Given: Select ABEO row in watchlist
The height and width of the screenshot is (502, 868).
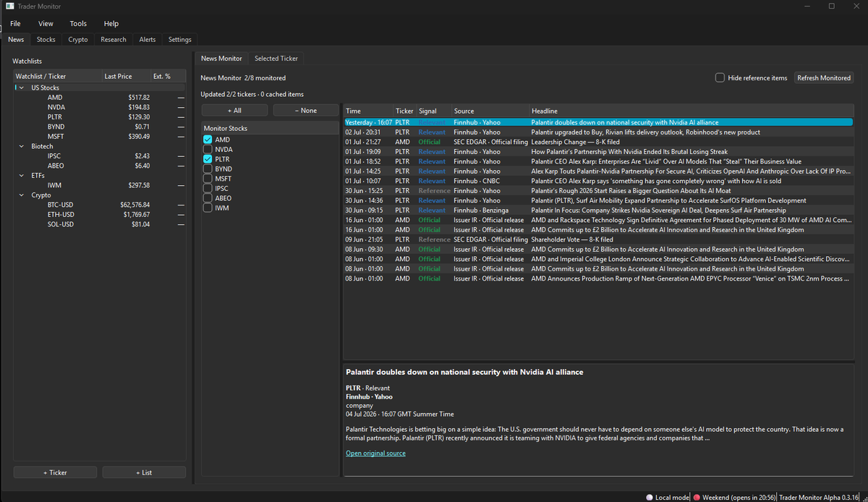Looking at the screenshot, I should 100,166.
